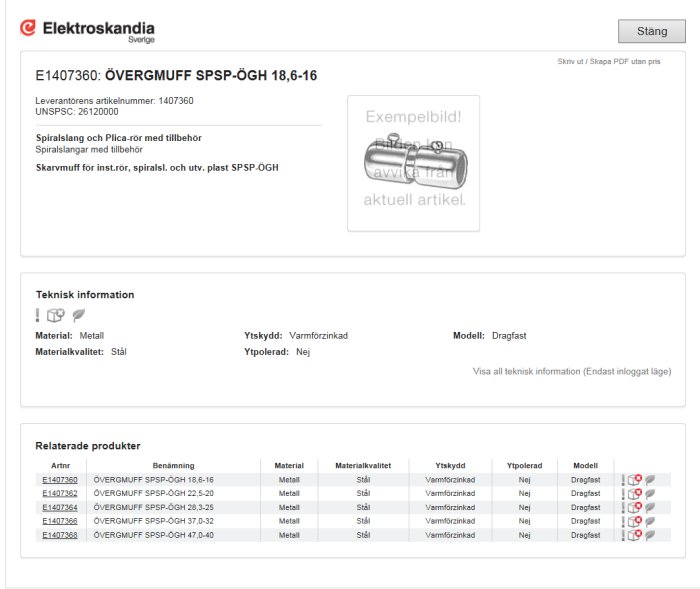Click exclamation icon in E1407366 row
The height and width of the screenshot is (589, 700).
coord(623,522)
